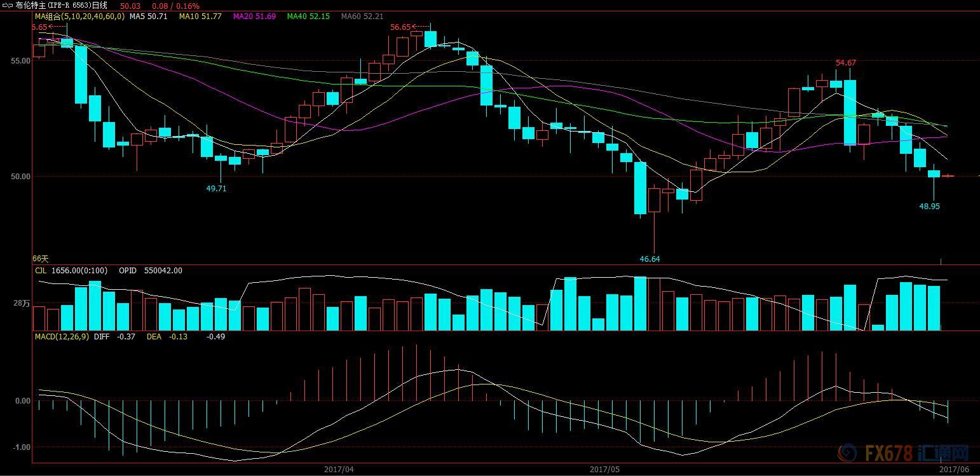Screen dimensions: 980x476
Task: Click the 54.67 peak price label
Action: point(845,62)
